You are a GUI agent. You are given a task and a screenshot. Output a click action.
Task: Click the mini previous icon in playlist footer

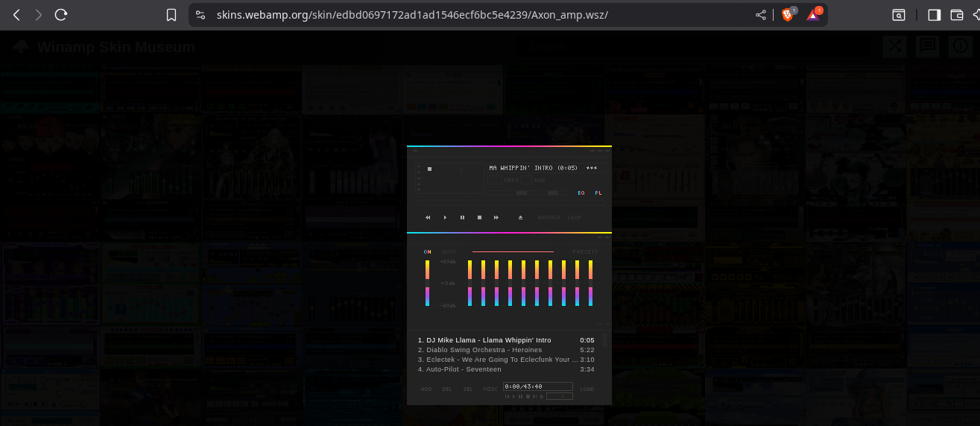507,396
